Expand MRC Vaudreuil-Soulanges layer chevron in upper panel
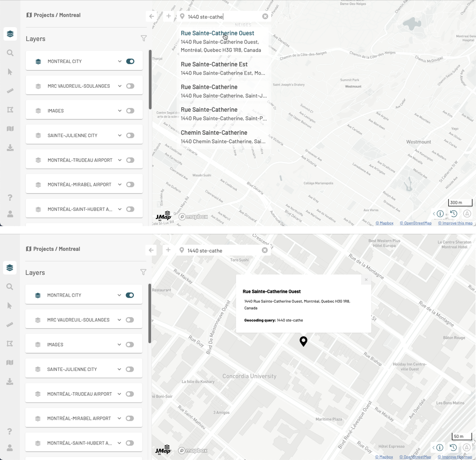The image size is (476, 460). pyautogui.click(x=120, y=86)
